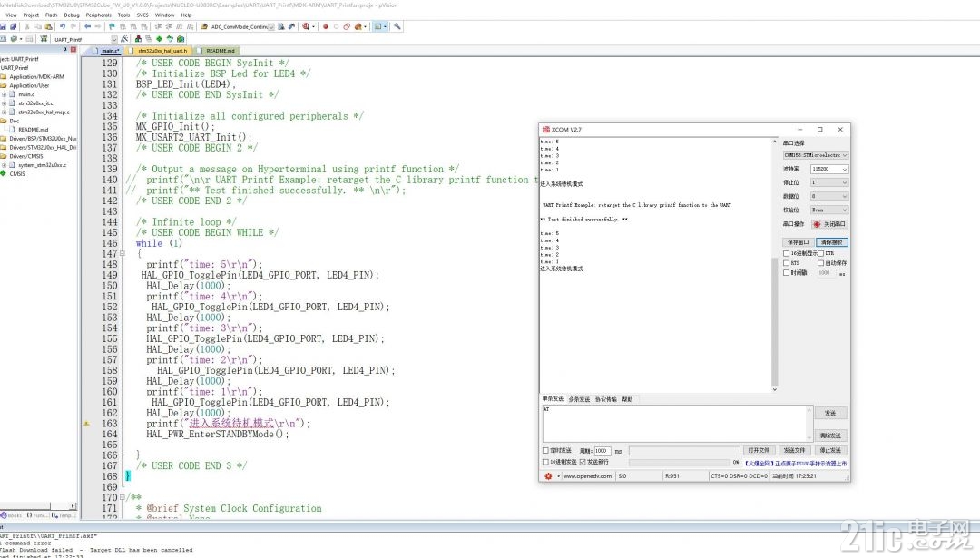980x558 pixels.
Task: Click the XCOM send text area containing AT
Action: tap(676, 423)
